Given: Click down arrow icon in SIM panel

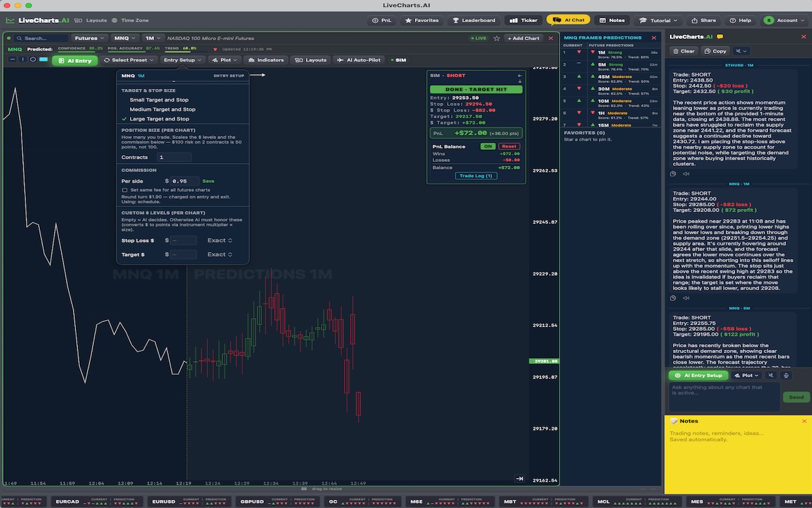Looking at the screenshot, I should (x=520, y=81).
